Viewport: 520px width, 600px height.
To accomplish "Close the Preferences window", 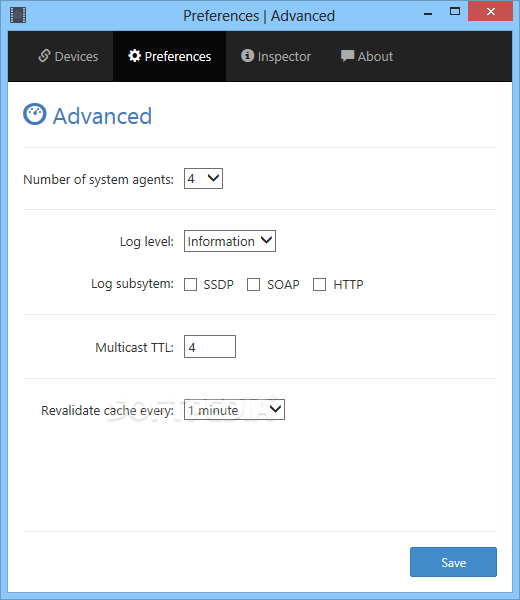I will 491,11.
